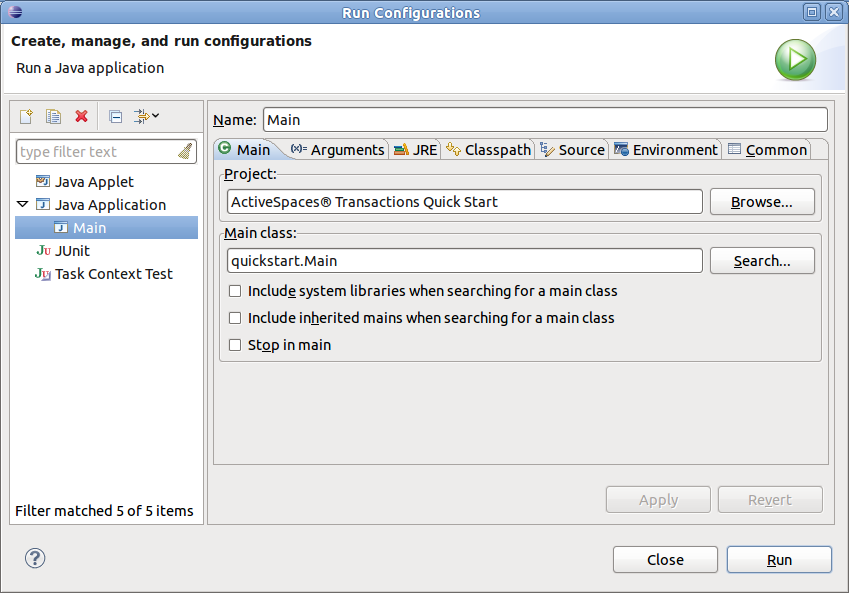
Task: Delete the selected launch configuration
Action: coord(81,116)
